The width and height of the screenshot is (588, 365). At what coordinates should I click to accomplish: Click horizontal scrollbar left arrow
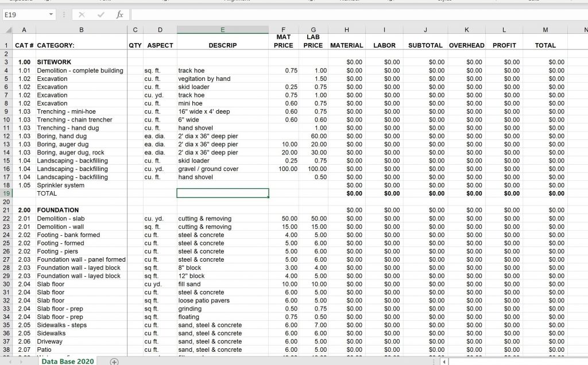point(444,362)
